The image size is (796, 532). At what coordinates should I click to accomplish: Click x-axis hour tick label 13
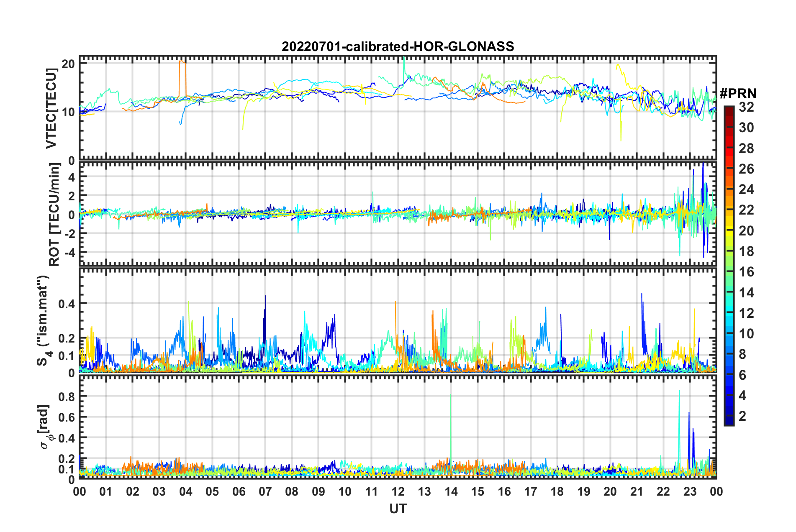click(x=424, y=491)
